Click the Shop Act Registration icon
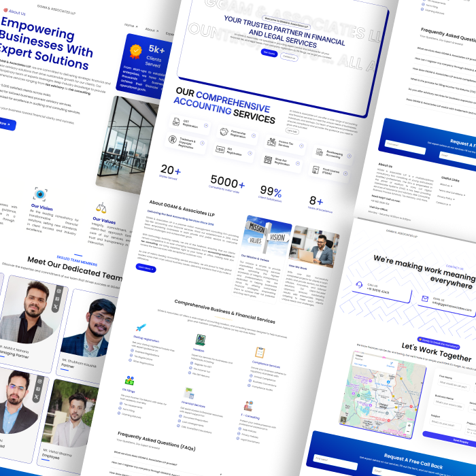 click(268, 160)
